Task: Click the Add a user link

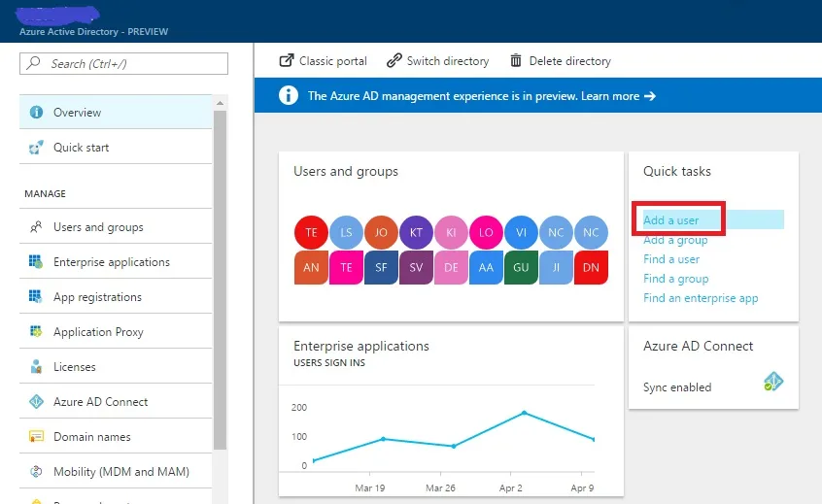Action: tap(671, 220)
